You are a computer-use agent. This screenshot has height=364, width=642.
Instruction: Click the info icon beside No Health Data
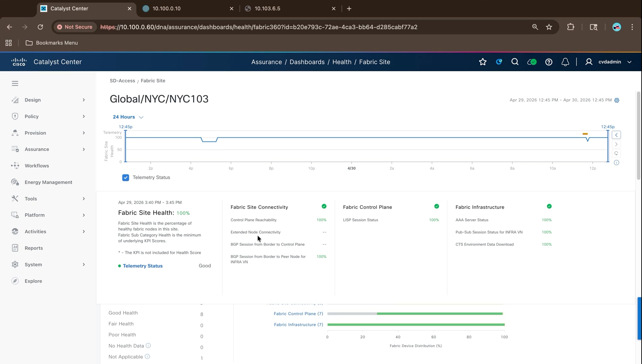click(x=148, y=345)
